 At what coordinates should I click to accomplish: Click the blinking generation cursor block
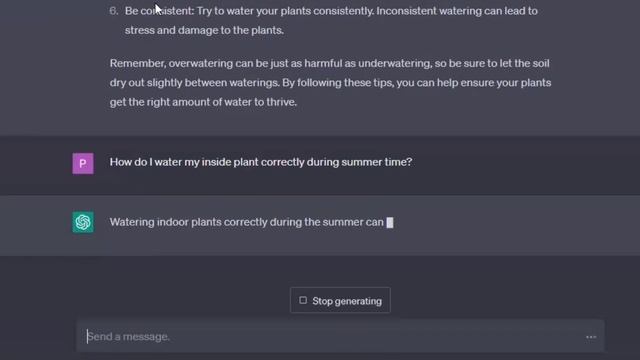click(390, 222)
